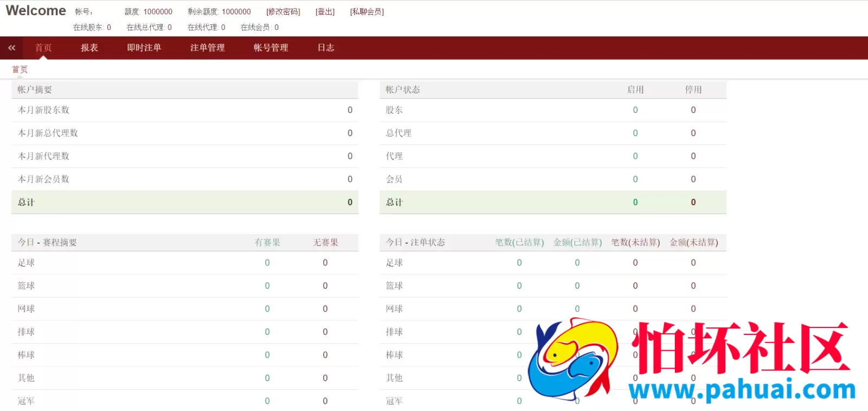Select the 篮球 row in 今日 - 赛程摘要
Image resolution: width=868 pixels, height=411 pixels.
(185, 286)
